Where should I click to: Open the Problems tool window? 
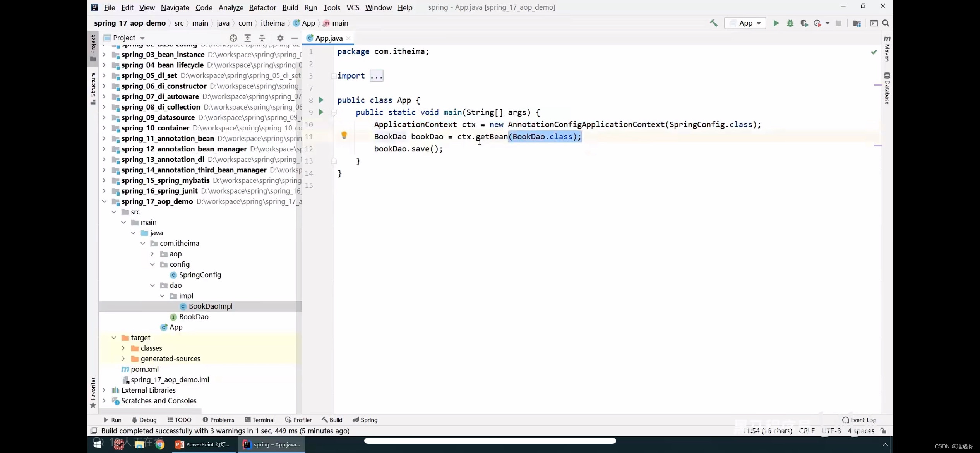(x=218, y=420)
